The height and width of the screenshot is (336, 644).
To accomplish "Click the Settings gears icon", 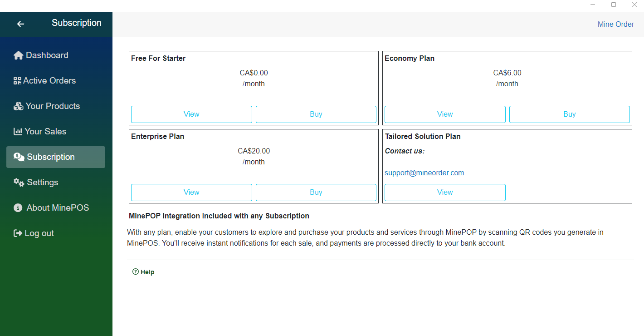I will [19, 183].
